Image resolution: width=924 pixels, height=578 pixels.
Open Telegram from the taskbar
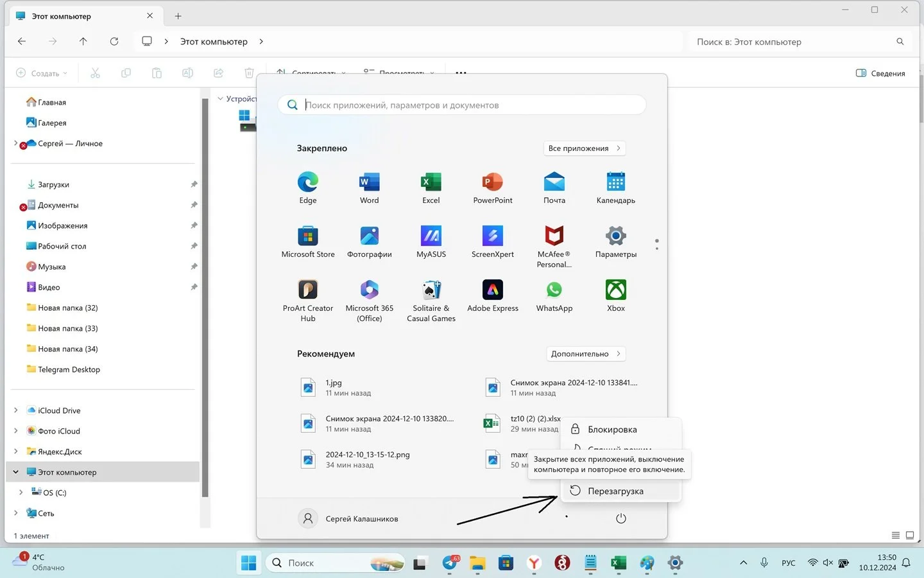coord(450,563)
